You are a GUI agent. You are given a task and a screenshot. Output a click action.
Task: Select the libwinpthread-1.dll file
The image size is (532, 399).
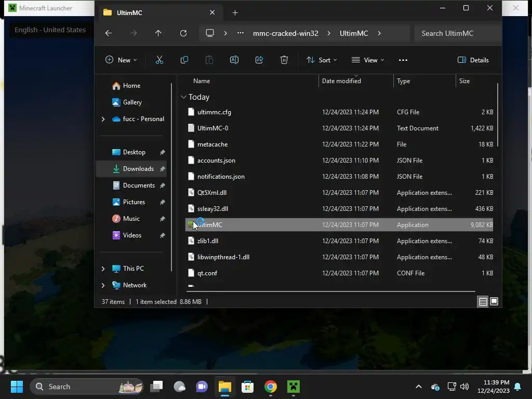pyautogui.click(x=339, y=257)
